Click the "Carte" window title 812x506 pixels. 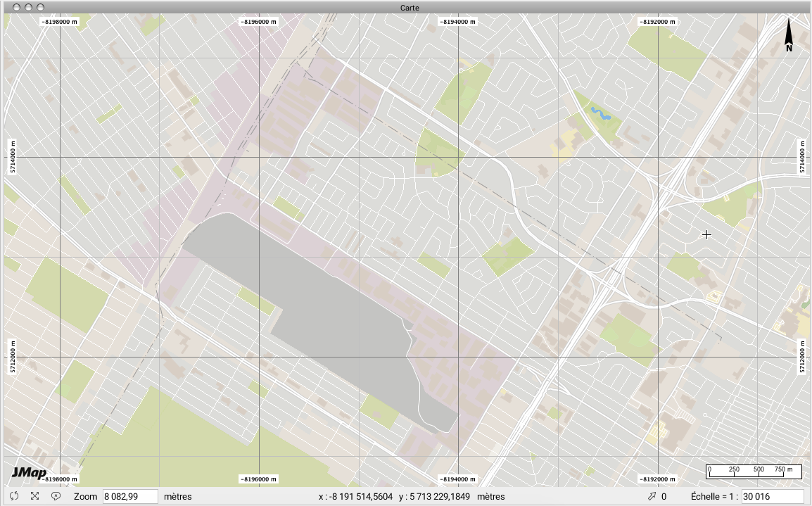[x=410, y=8]
